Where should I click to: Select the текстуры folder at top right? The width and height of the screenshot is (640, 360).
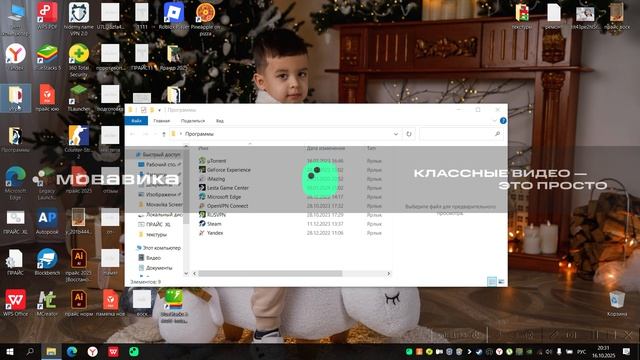522,16
